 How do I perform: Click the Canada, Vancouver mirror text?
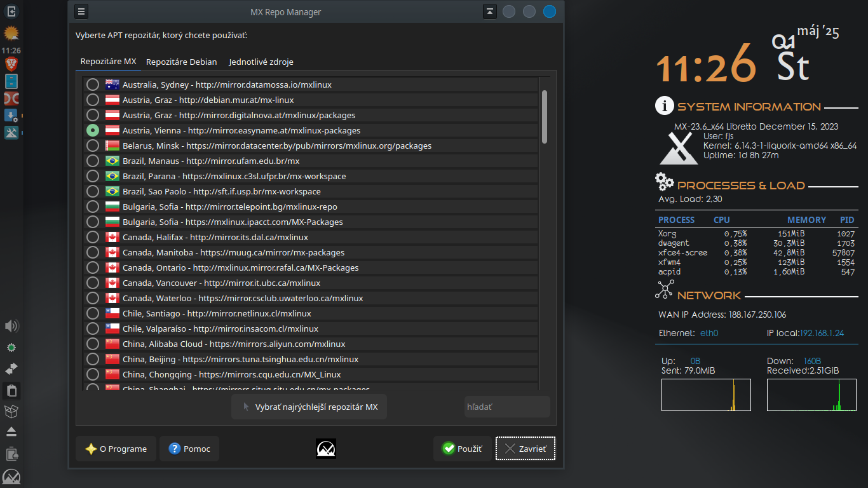click(x=222, y=283)
